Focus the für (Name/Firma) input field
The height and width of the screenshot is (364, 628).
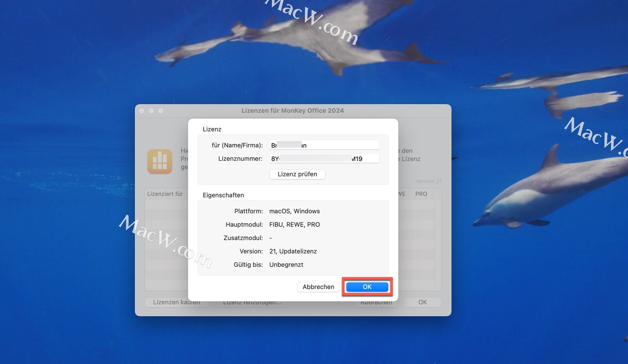(324, 145)
